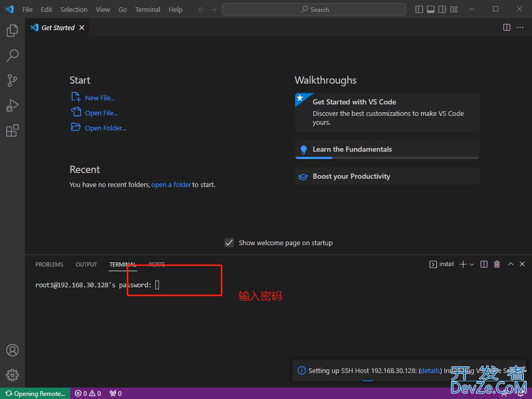The image size is (532, 399).
Task: Click the forwarded ports status item
Action: 115,394
